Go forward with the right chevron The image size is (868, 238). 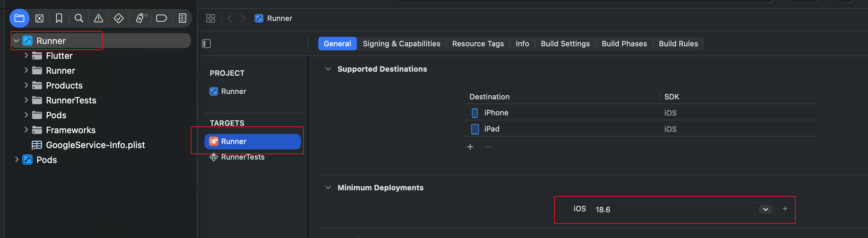coord(243,18)
